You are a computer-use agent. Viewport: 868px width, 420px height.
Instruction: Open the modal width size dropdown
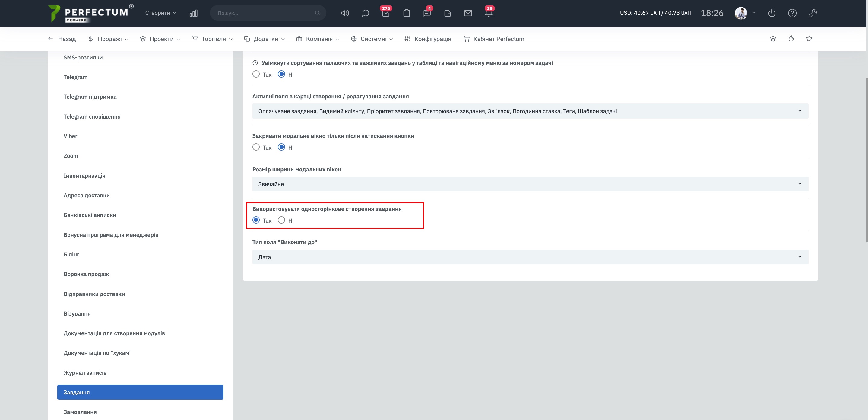530,184
